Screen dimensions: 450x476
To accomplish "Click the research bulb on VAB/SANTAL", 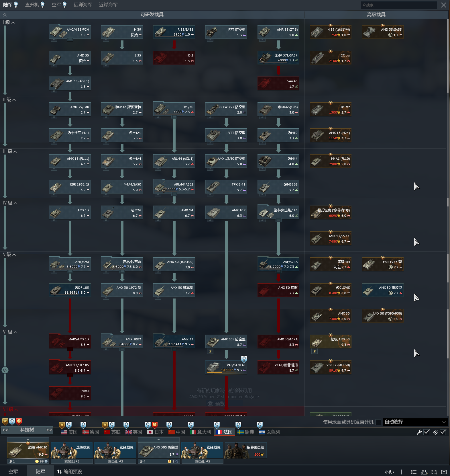I will pyautogui.click(x=244, y=359).
